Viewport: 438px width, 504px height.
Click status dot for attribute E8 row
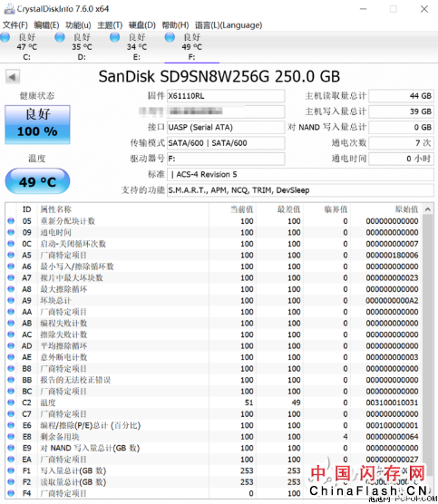pyautogui.click(x=11, y=437)
